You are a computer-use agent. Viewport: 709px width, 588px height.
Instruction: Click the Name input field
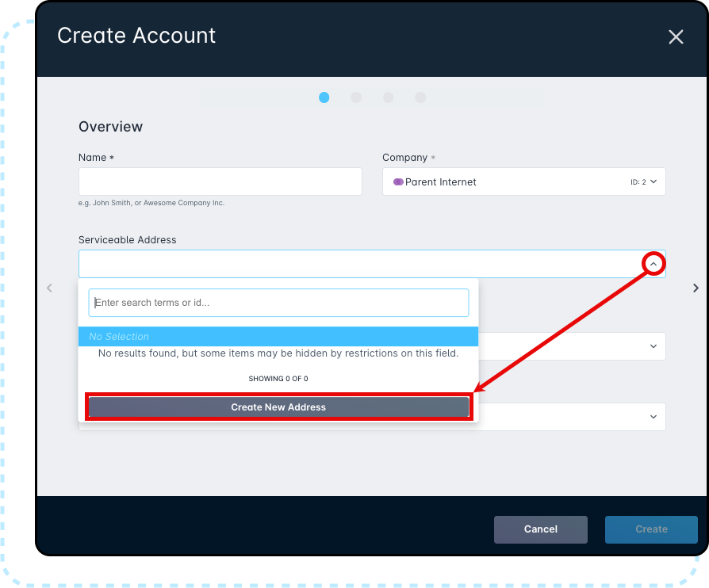click(x=220, y=181)
